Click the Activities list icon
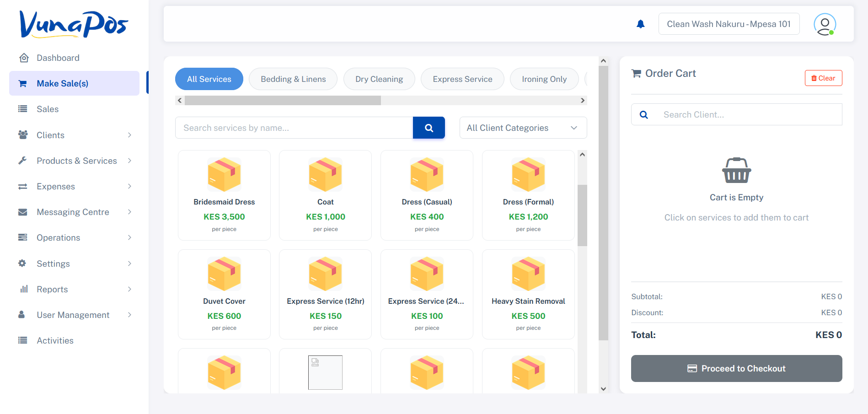Viewport: 868px width, 414px height. point(22,340)
